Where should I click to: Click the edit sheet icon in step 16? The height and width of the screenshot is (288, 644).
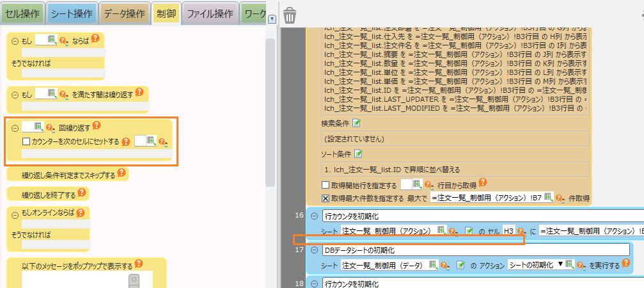(467, 231)
